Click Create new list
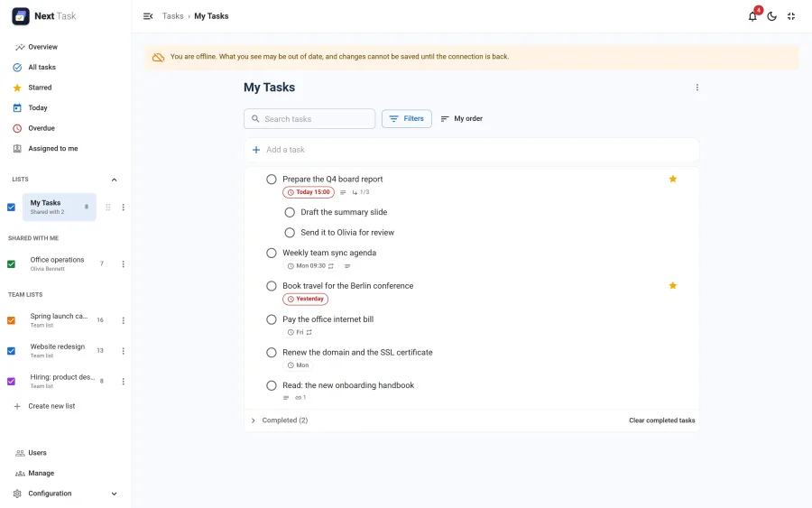Screen dimensions: 812x508 51,406
